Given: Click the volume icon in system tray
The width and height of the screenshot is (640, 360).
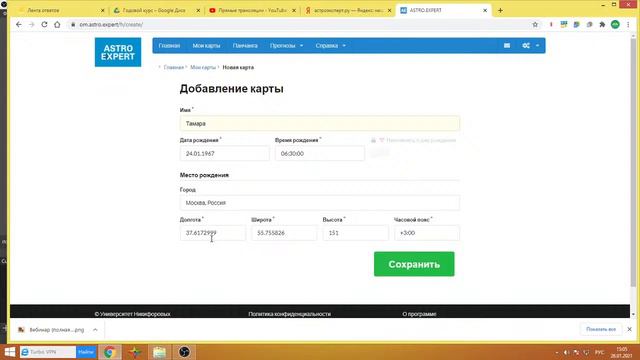Looking at the screenshot, I should coord(566,352).
